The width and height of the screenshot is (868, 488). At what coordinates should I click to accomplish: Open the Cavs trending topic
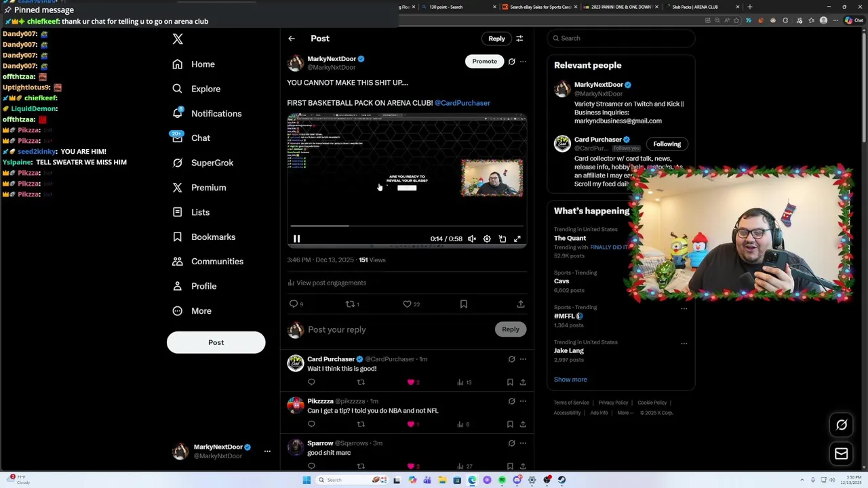point(561,281)
